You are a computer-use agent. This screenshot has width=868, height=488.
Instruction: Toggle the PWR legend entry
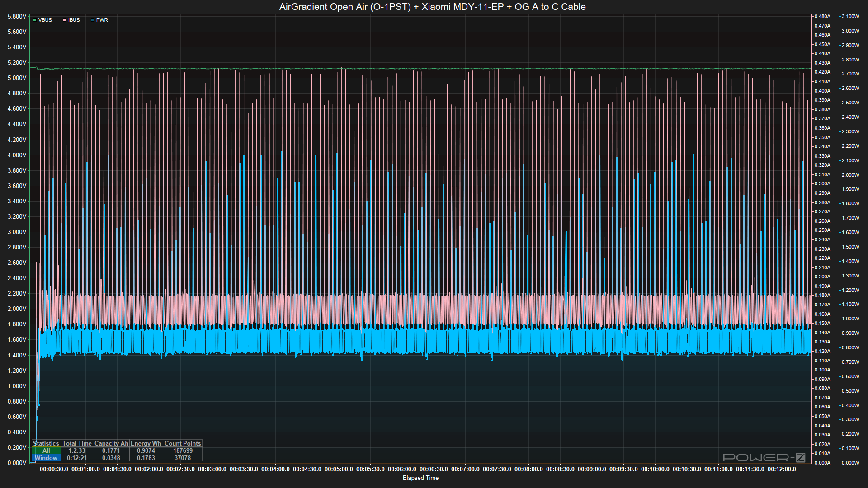click(99, 20)
